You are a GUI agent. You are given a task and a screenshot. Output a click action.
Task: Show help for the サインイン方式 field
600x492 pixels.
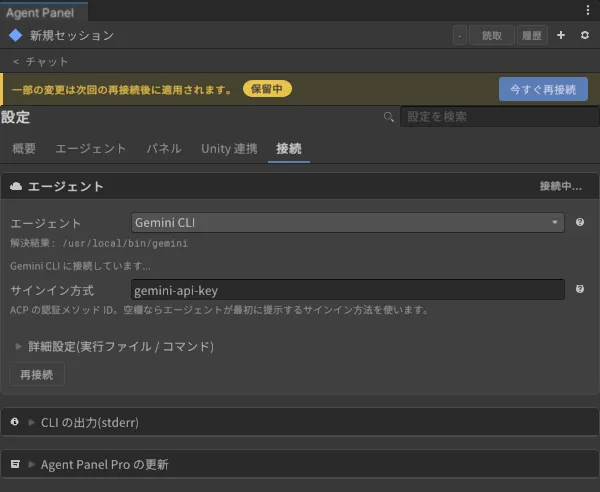tap(580, 289)
